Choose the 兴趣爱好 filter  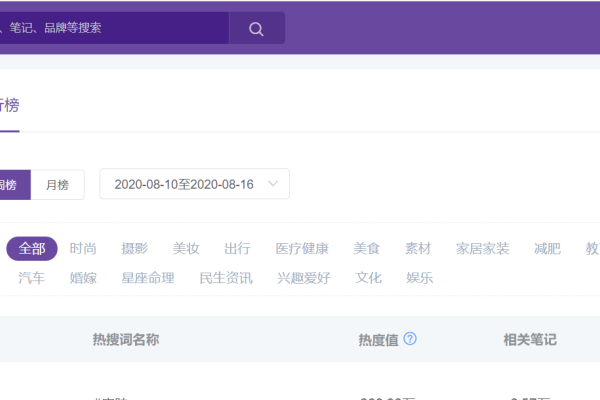click(303, 278)
